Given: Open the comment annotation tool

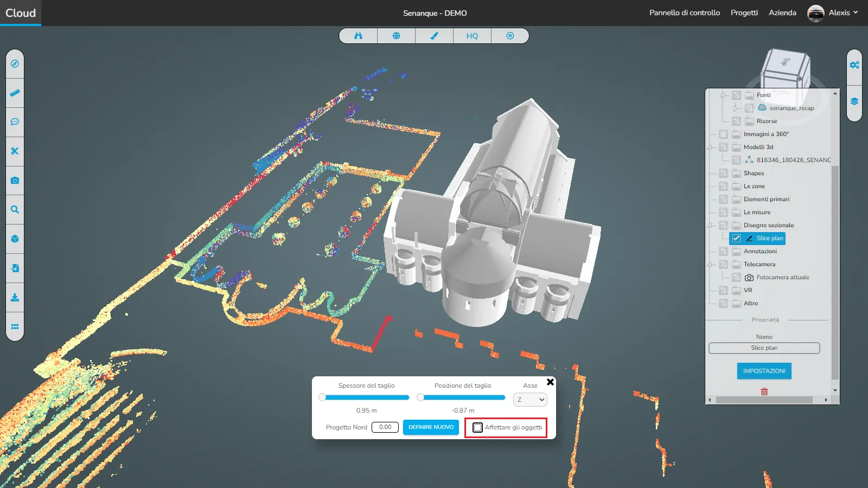Looking at the screenshot, I should [15, 122].
